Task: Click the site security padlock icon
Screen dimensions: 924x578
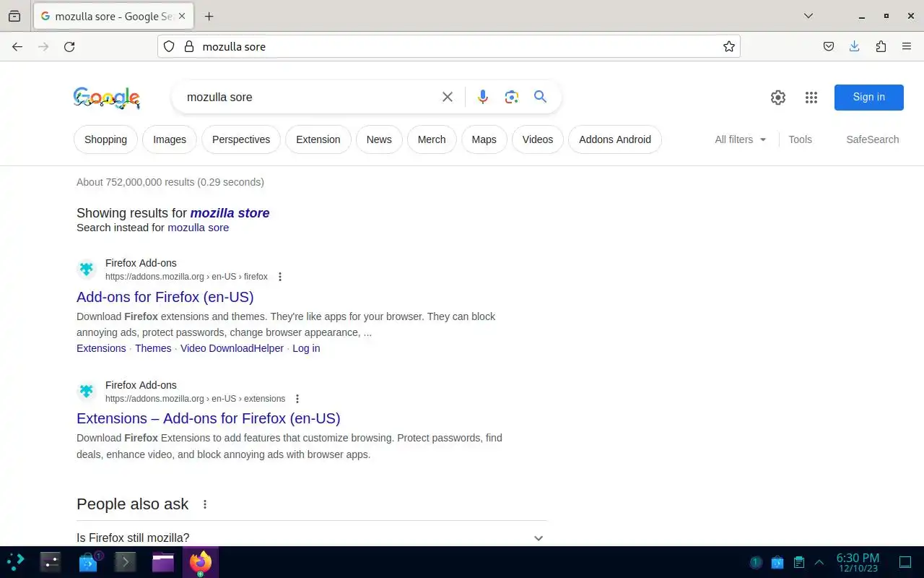Action: click(x=189, y=46)
